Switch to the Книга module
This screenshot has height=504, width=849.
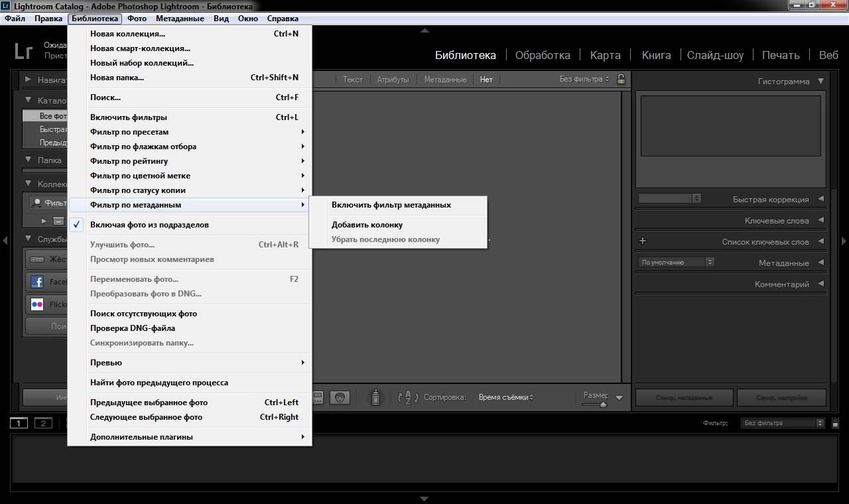pos(656,55)
